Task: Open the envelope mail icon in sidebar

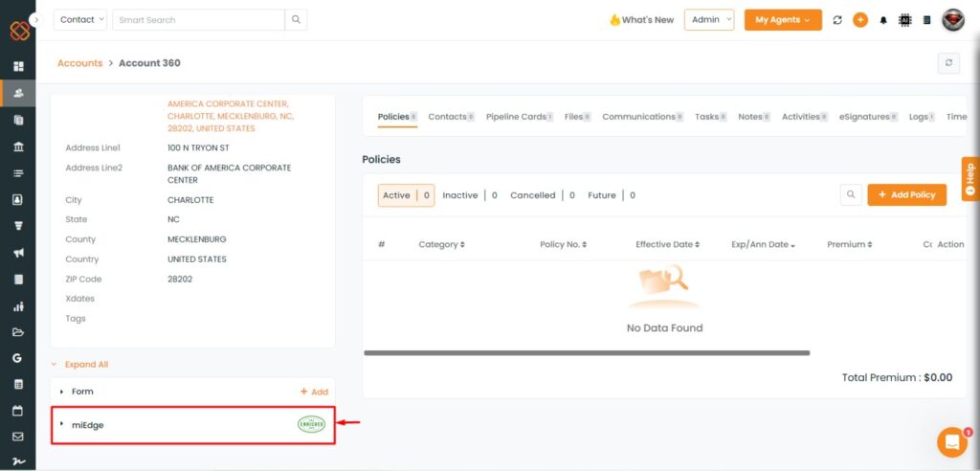Action: pyautogui.click(x=18, y=437)
